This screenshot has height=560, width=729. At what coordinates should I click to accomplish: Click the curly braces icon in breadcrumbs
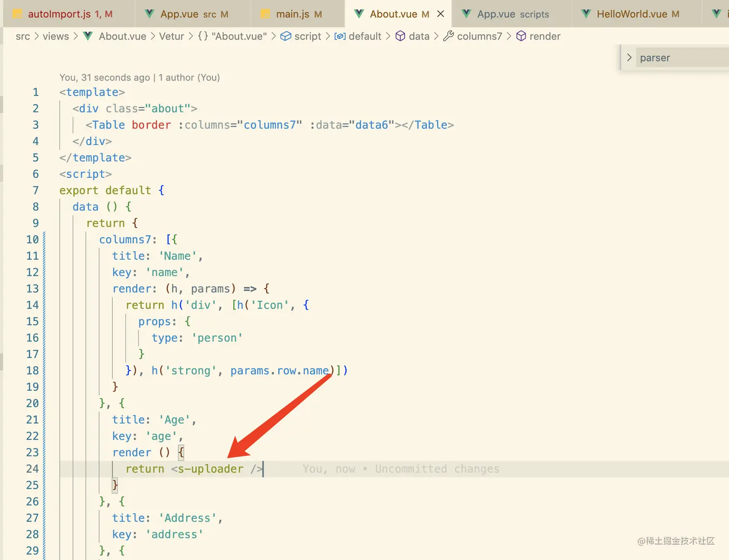point(203,36)
